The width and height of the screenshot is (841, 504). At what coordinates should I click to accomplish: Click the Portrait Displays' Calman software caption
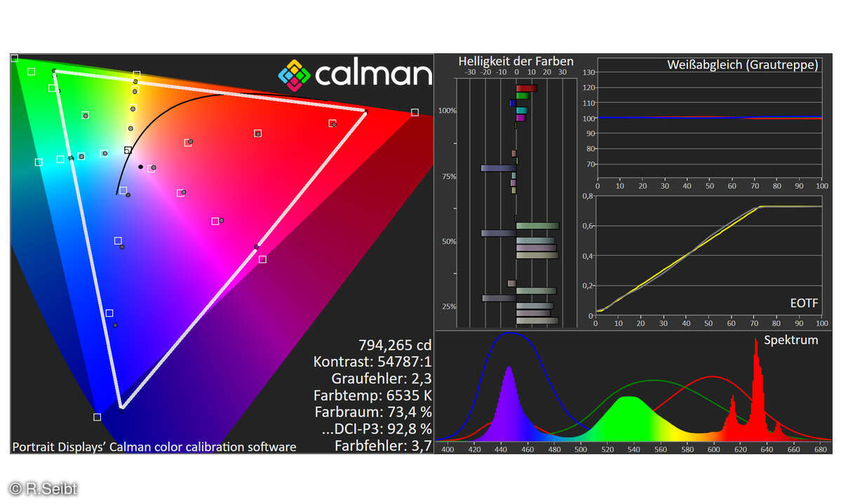[x=154, y=447]
